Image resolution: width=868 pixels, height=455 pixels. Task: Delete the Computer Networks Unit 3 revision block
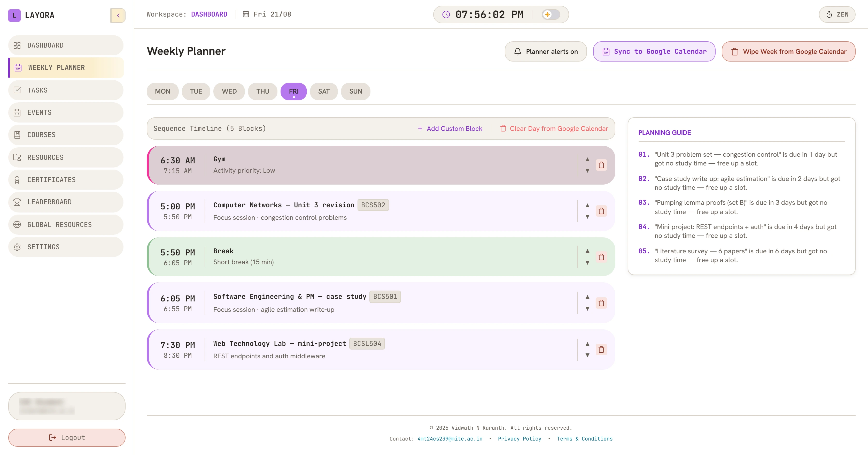[x=601, y=211]
